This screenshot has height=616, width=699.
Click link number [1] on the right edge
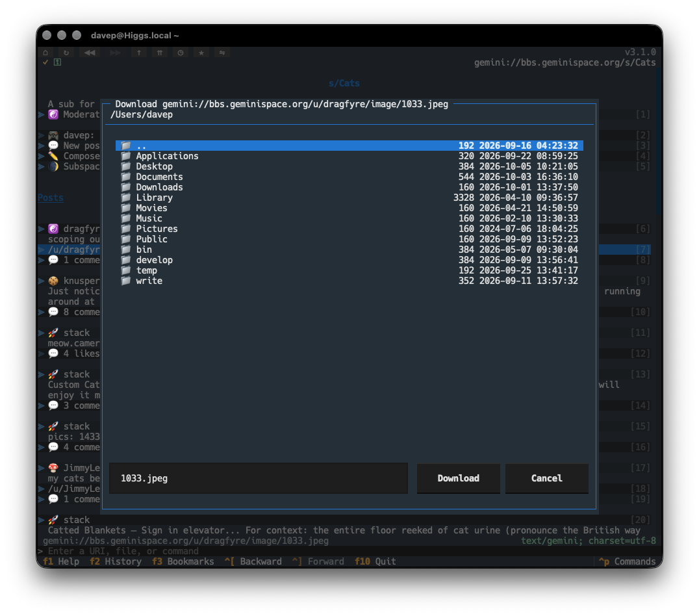[x=643, y=114]
